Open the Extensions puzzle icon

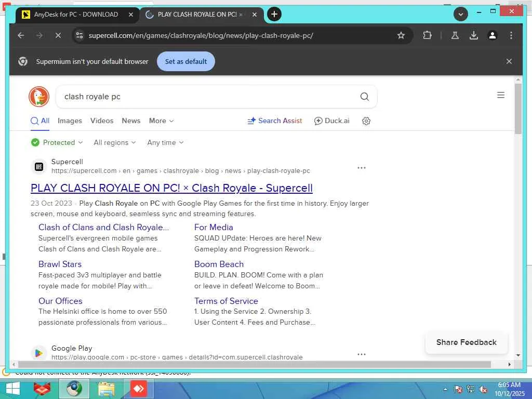pyautogui.click(x=427, y=35)
